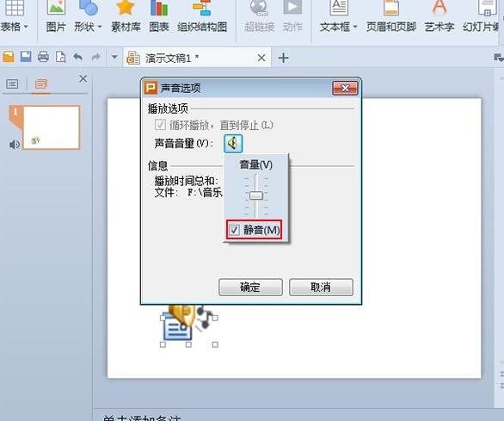Viewport: 504px width, 421px height.
Task: Open the quick access toolbar dropdown arrow
Action: click(x=114, y=58)
